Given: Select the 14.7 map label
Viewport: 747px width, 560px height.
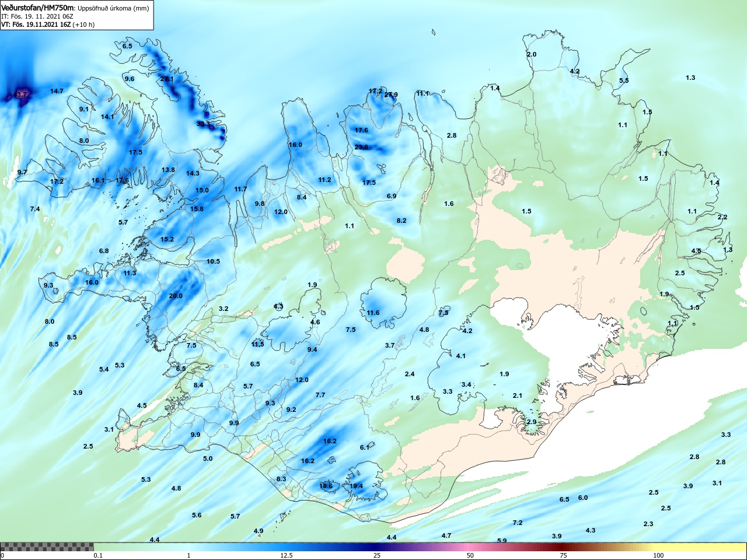Looking at the screenshot, I should click(x=57, y=91).
